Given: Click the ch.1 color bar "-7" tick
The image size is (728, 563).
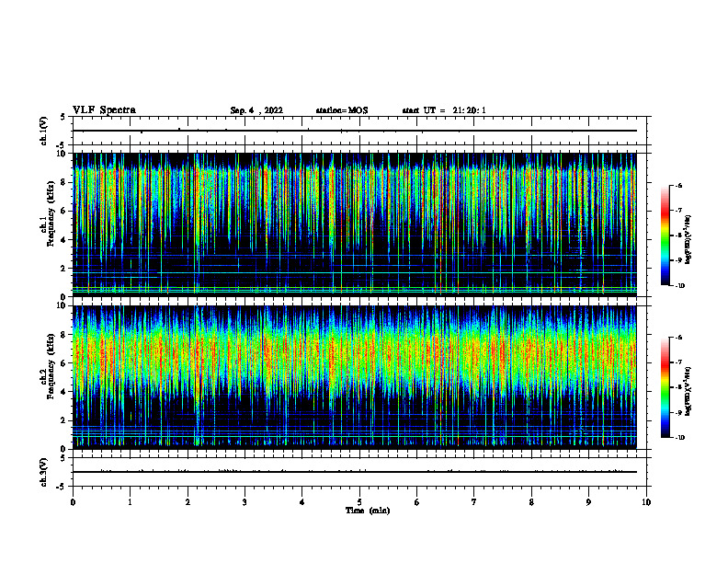Looking at the screenshot, I should click(x=677, y=211).
